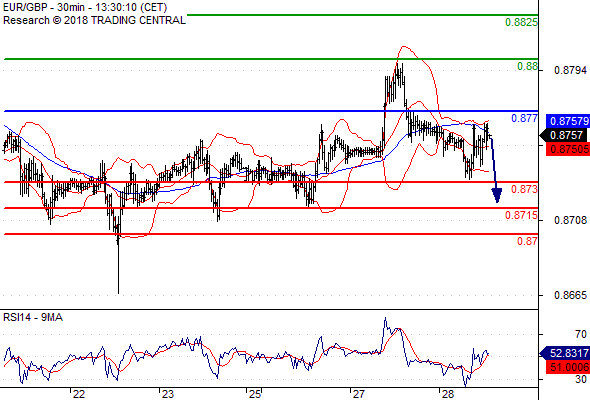
Task: Click date label 23 on time axis
Action: click(x=167, y=394)
